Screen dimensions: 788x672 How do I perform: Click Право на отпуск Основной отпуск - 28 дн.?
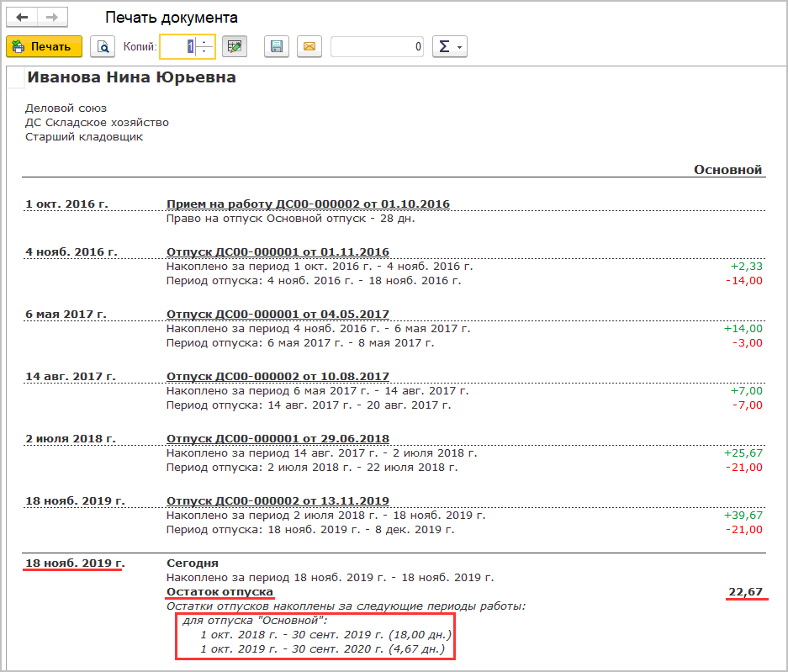click(291, 219)
